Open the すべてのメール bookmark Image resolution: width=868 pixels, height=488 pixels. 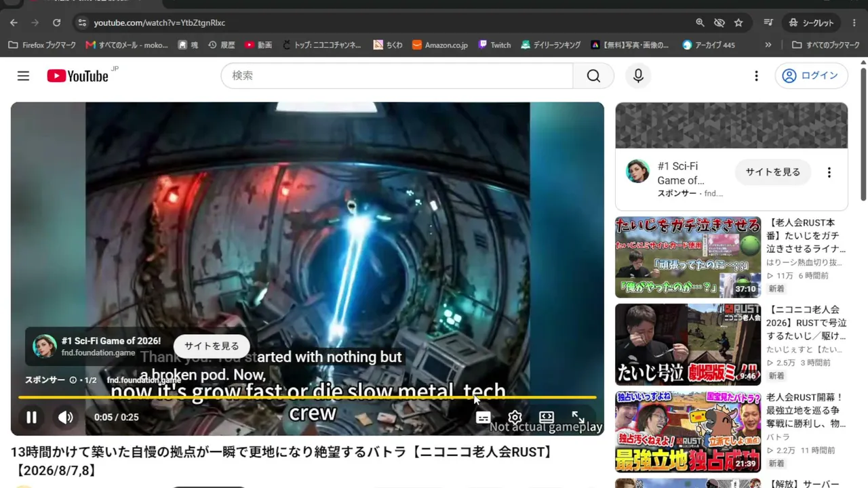click(127, 45)
